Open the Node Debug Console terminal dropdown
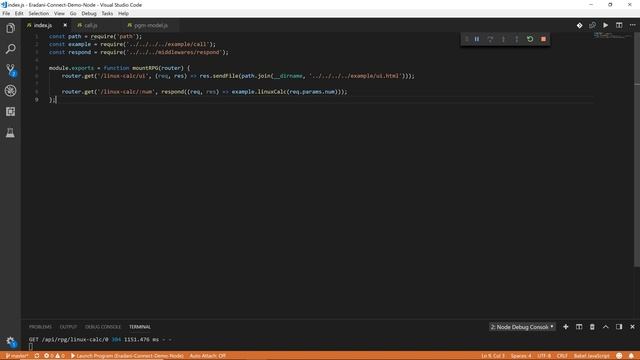 click(522, 327)
